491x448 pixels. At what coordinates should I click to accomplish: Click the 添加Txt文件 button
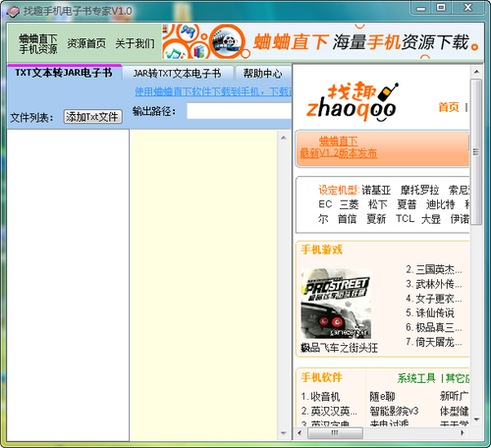(93, 117)
